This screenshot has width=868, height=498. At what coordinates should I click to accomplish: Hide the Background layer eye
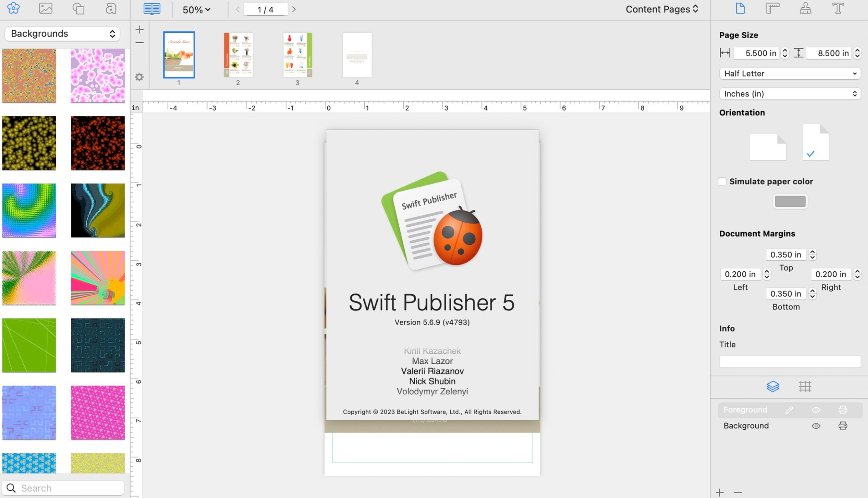(816, 426)
